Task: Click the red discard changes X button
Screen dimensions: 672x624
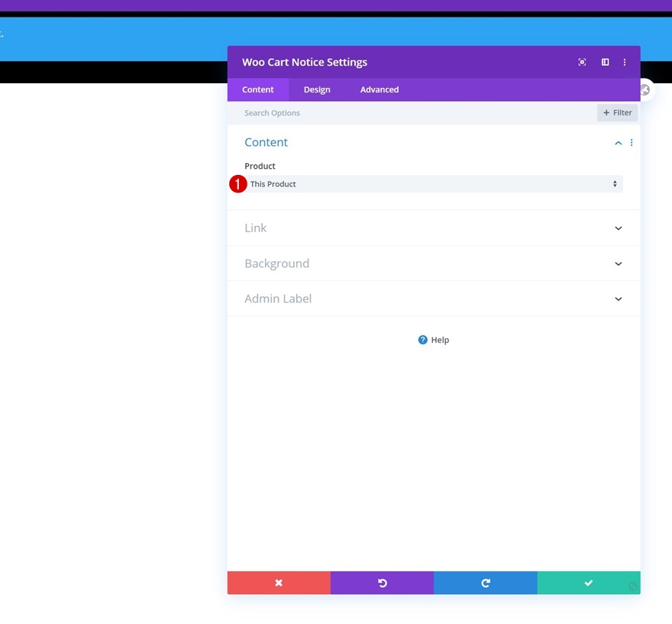Action: click(279, 583)
